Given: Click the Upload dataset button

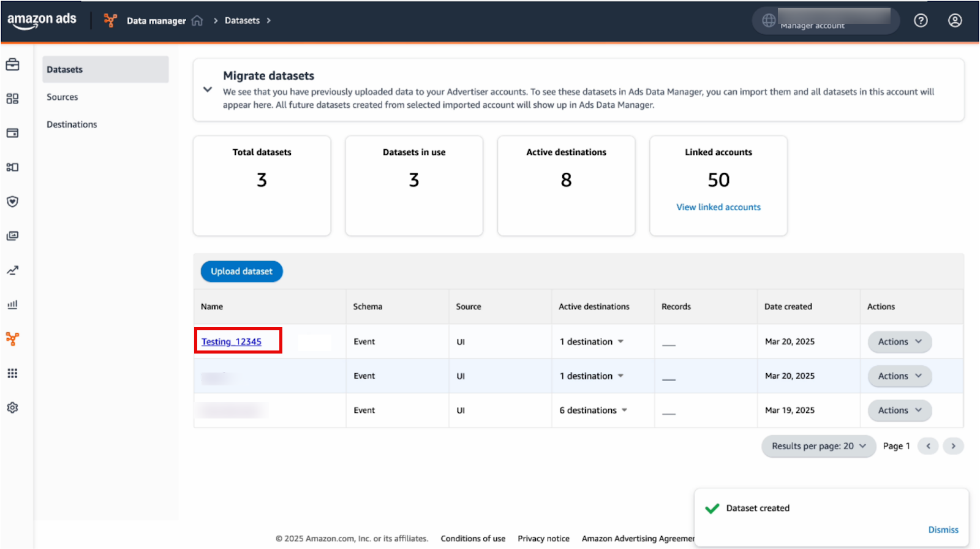Looking at the screenshot, I should click(241, 271).
